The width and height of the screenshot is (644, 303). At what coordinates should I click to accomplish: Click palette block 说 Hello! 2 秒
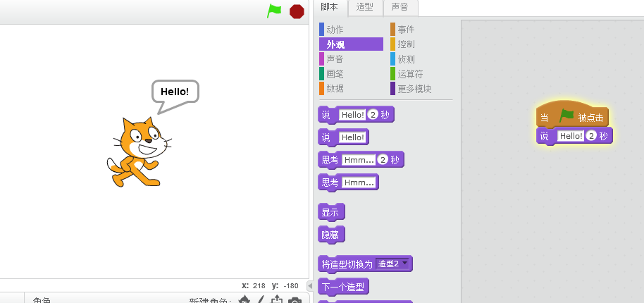pyautogui.click(x=356, y=115)
